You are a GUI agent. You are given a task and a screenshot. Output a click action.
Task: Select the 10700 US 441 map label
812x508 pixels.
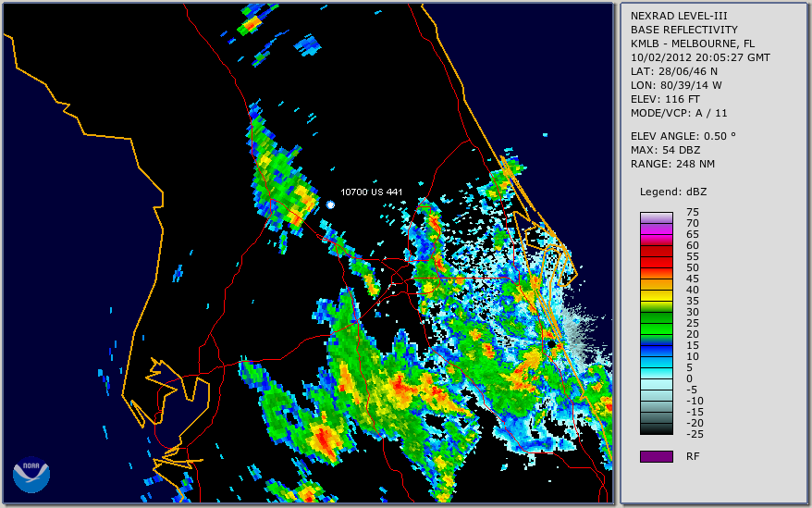click(371, 192)
